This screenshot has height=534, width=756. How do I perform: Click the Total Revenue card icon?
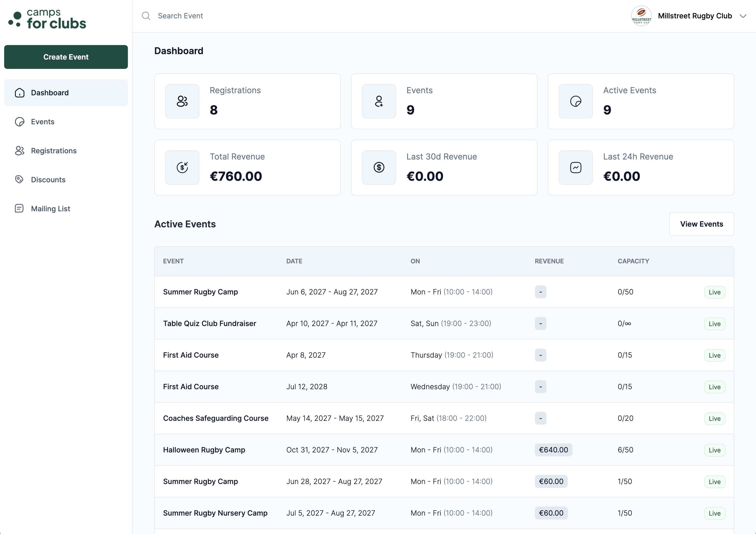[182, 168]
